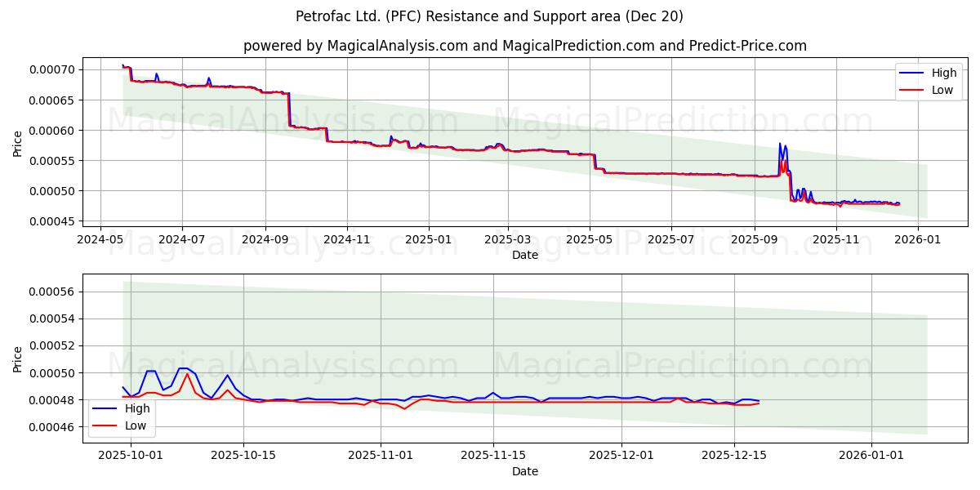Image resolution: width=980 pixels, height=490 pixels.
Task: Click the 'Date' axis label under the bottom chart
Action: coord(524,471)
